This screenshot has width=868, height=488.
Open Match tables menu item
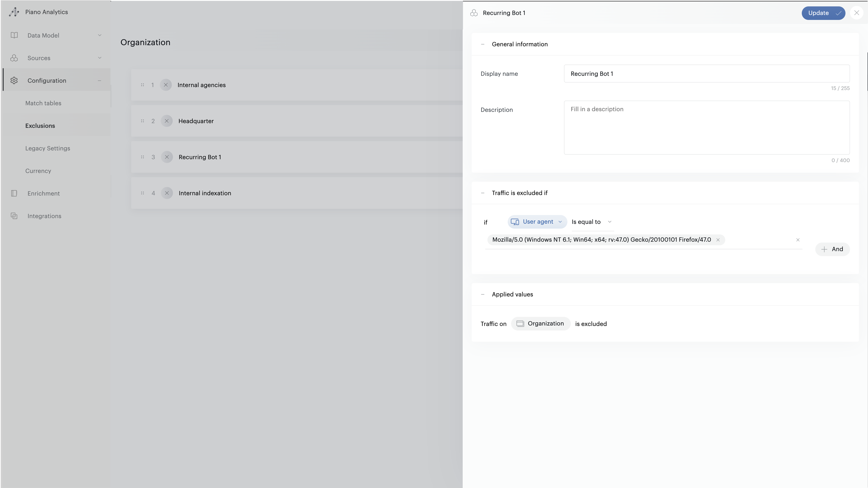coord(43,103)
